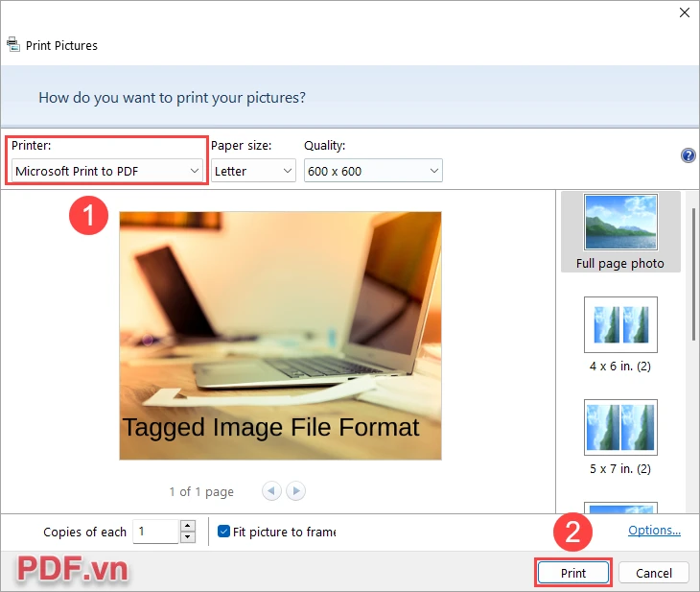Click the Copies of each number field

point(156,532)
